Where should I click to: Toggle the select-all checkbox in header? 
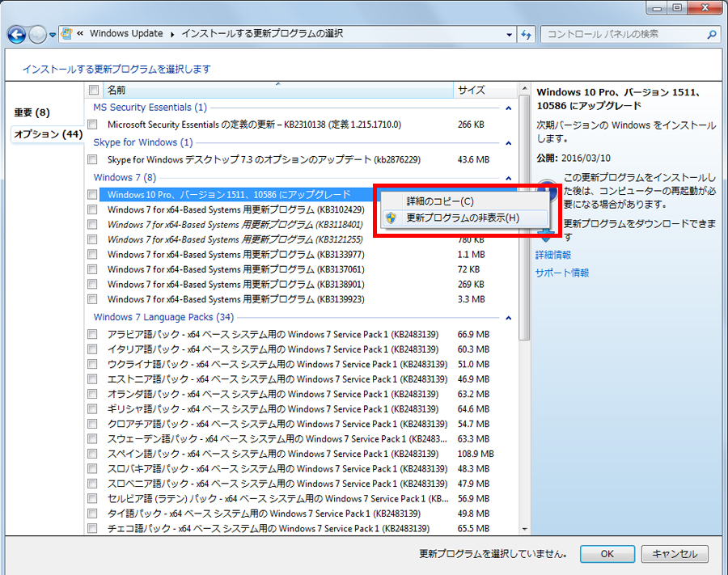[94, 90]
